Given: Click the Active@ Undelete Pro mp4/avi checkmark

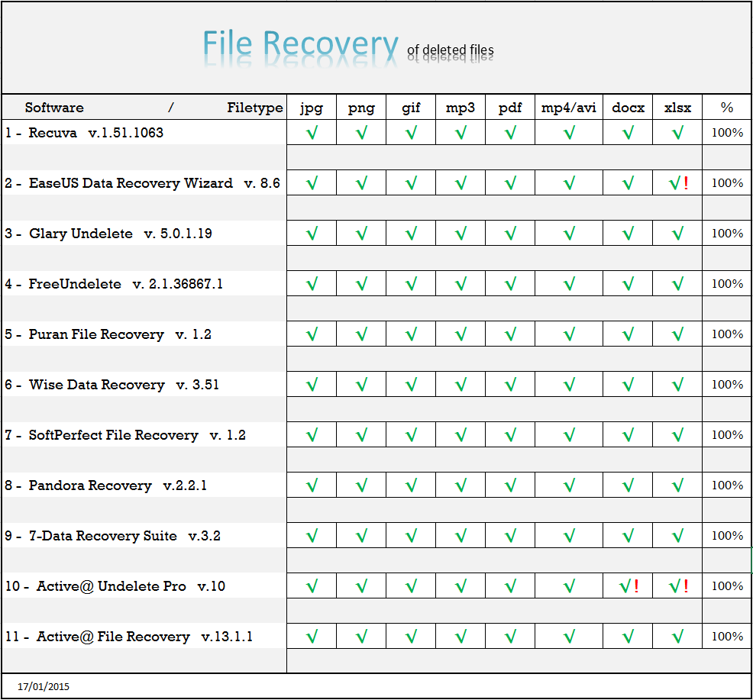Looking at the screenshot, I should point(569,586).
